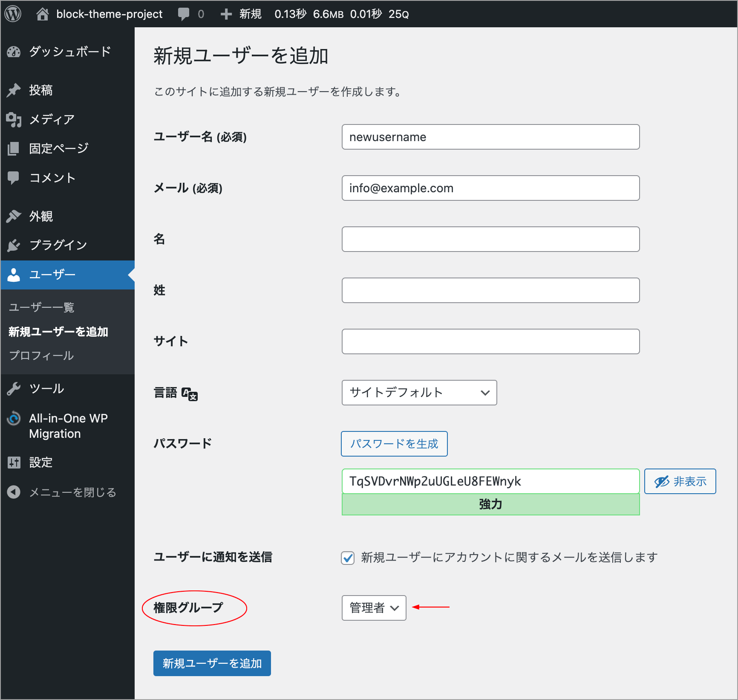This screenshot has height=700, width=738.
Task: Open the ダッシュボード gauge icon
Action: [x=14, y=52]
